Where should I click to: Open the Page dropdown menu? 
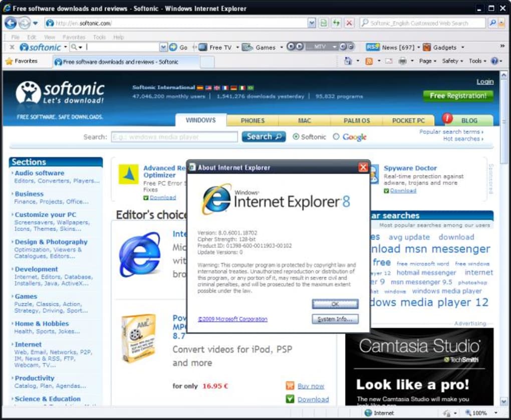pos(426,60)
